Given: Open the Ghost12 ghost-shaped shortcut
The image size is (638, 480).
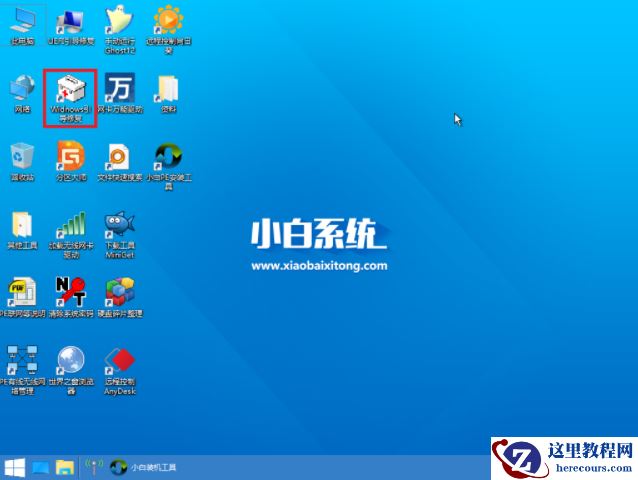Looking at the screenshot, I should coord(120,30).
